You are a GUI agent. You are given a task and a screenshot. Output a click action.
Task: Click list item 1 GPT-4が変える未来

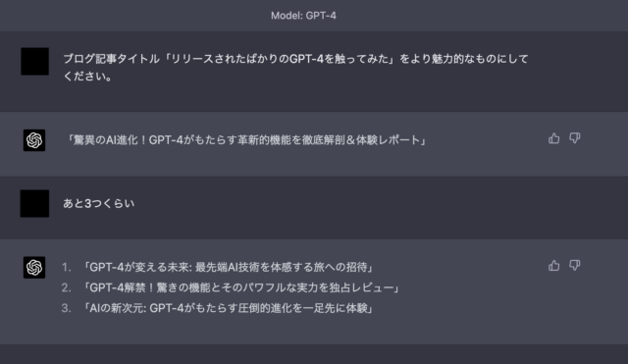tap(228, 267)
